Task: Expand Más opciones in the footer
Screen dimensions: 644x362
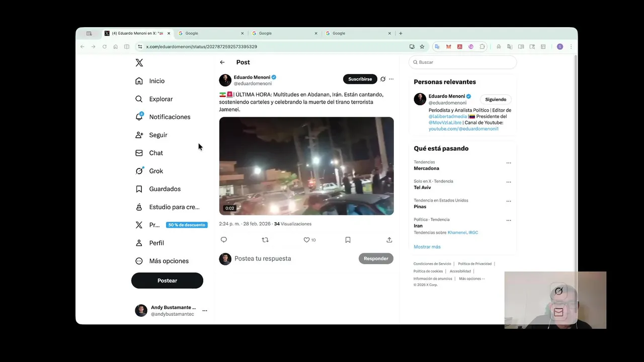Action: [472, 279]
